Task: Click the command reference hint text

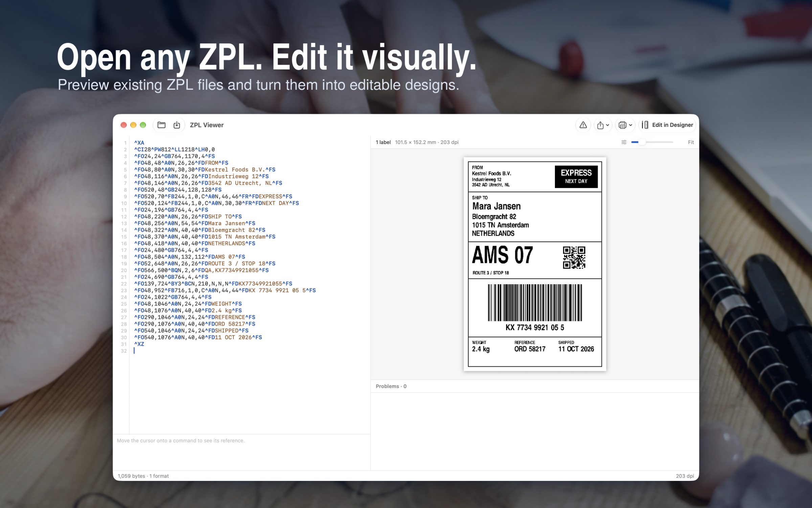Action: 181,441
